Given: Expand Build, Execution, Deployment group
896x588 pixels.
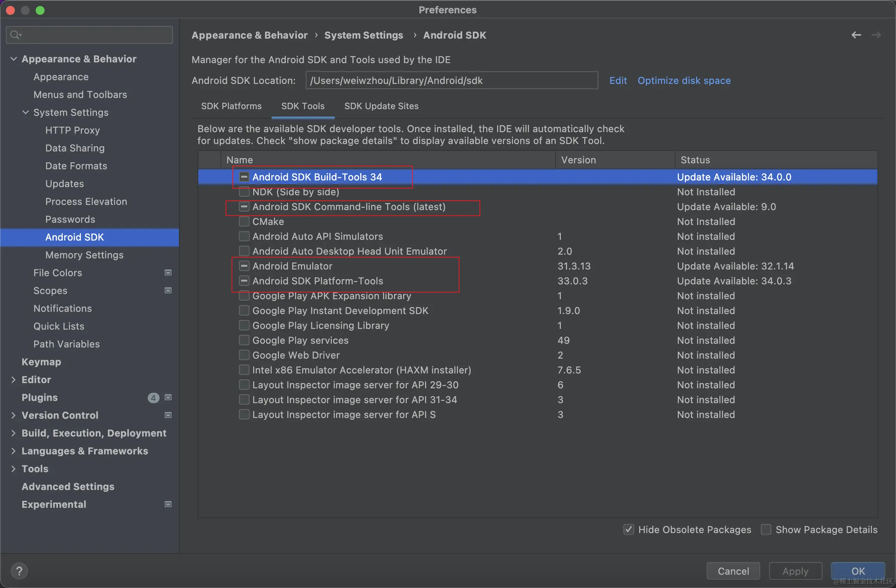Looking at the screenshot, I should [14, 433].
